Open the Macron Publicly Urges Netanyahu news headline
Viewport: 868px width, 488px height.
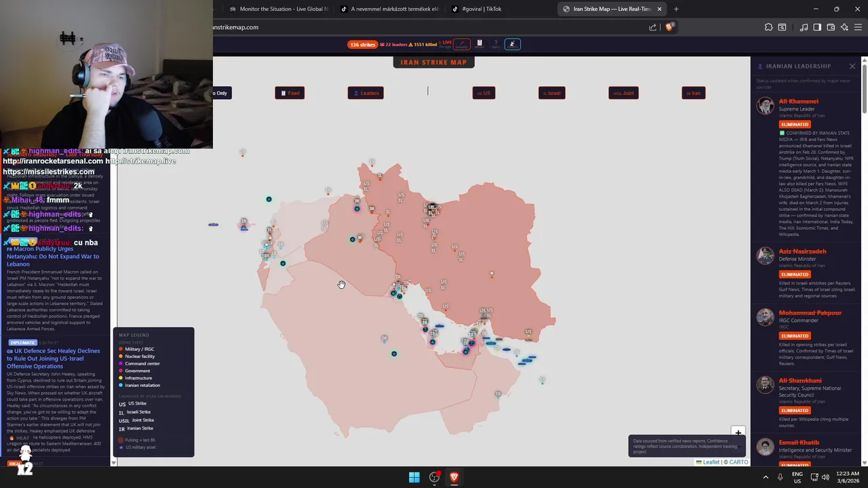(53, 256)
